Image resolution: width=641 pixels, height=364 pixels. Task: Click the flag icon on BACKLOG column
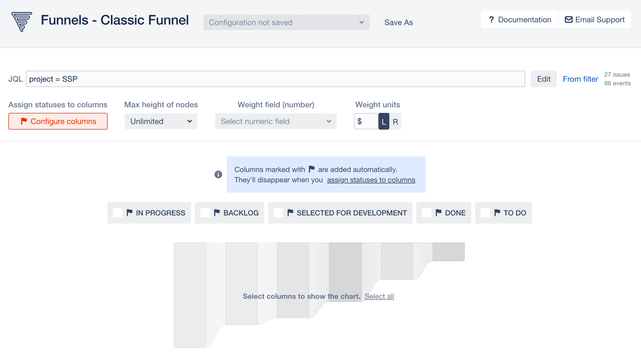pyautogui.click(x=217, y=213)
